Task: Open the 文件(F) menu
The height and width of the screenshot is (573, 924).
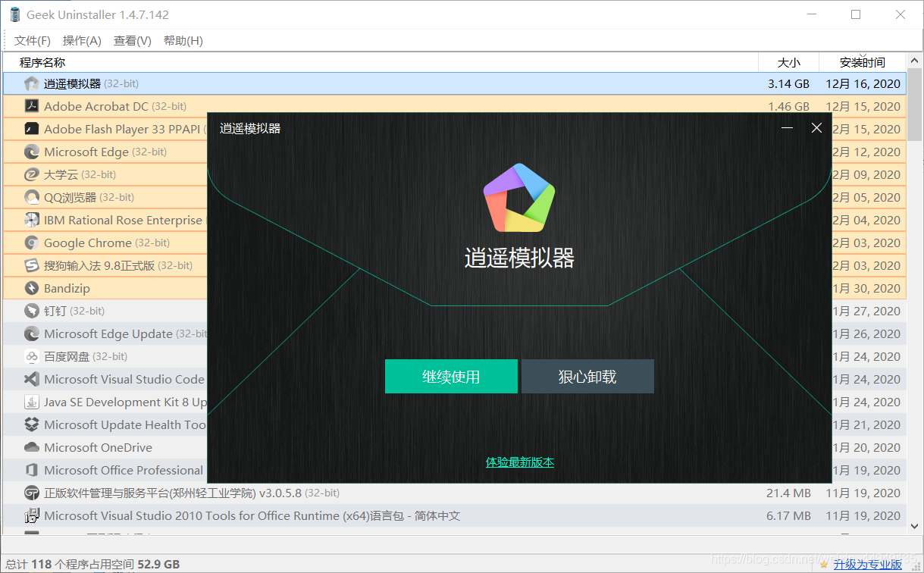Action: [x=33, y=41]
